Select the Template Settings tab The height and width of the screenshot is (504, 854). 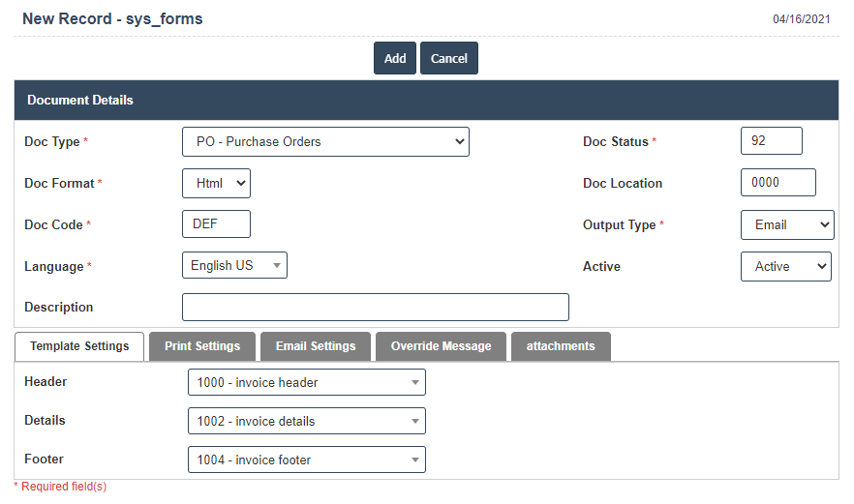79,346
